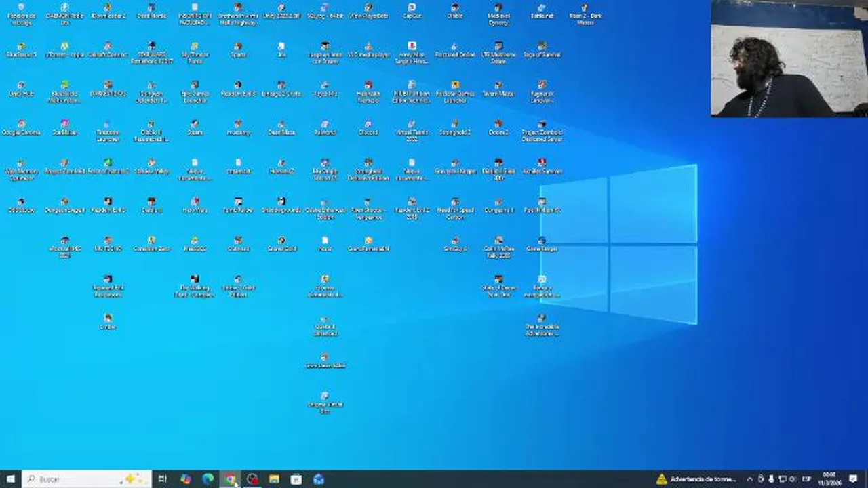Select the Ubisoft Connect icon
This screenshot has height=488, width=868.
pos(108,49)
